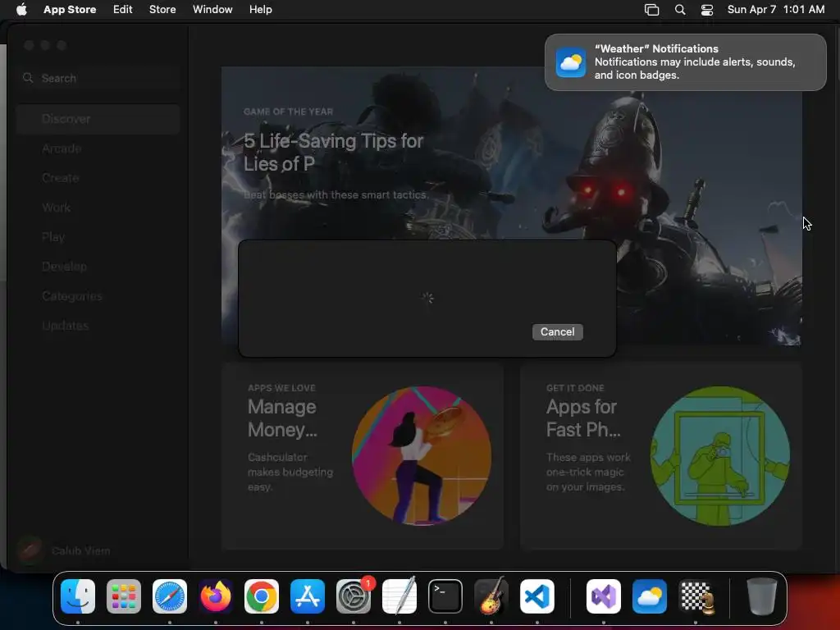Click App Store icon in the Dock
The image size is (840, 630).
pos(308,596)
